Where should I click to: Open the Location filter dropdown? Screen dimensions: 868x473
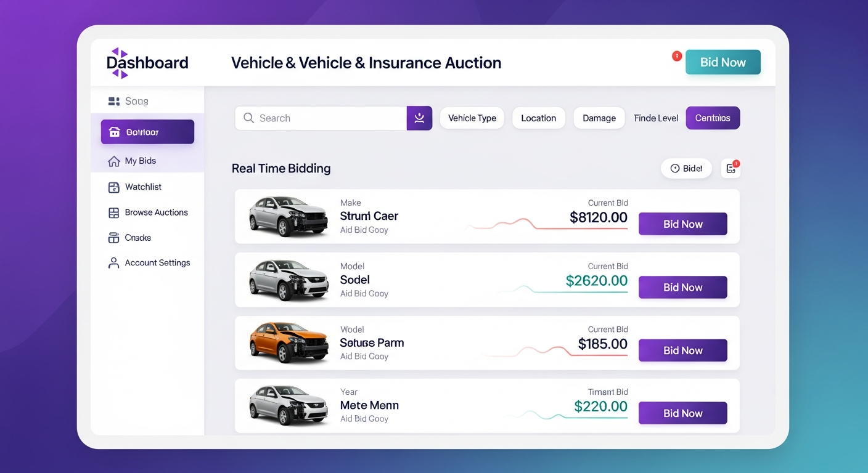538,118
